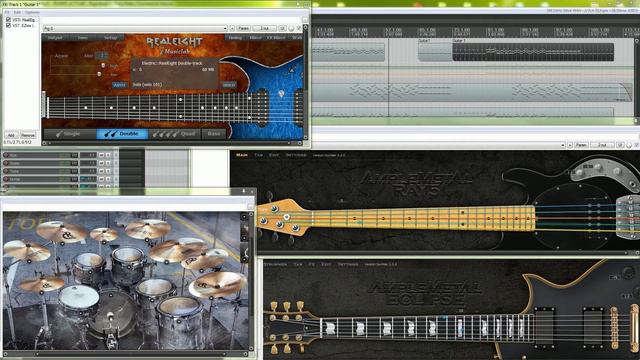The image size is (640, 360).
Task: Arm record on the second track row
Action: click(6, 163)
